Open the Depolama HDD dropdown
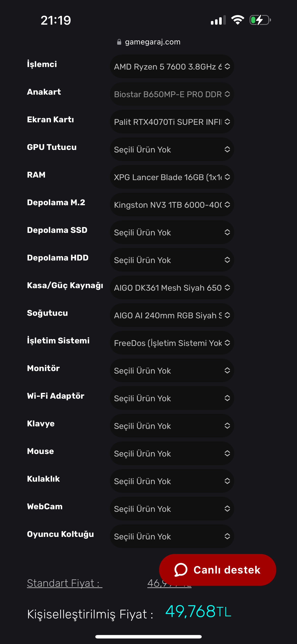 pyautogui.click(x=172, y=260)
